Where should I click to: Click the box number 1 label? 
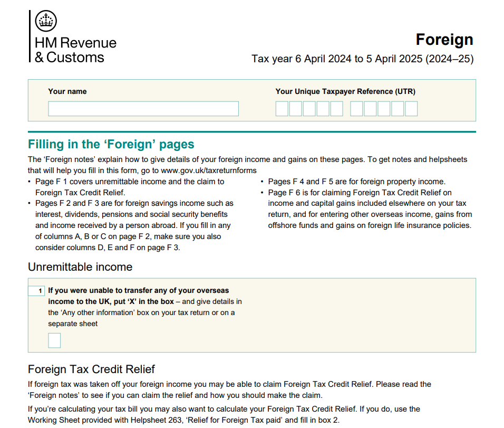(37, 291)
